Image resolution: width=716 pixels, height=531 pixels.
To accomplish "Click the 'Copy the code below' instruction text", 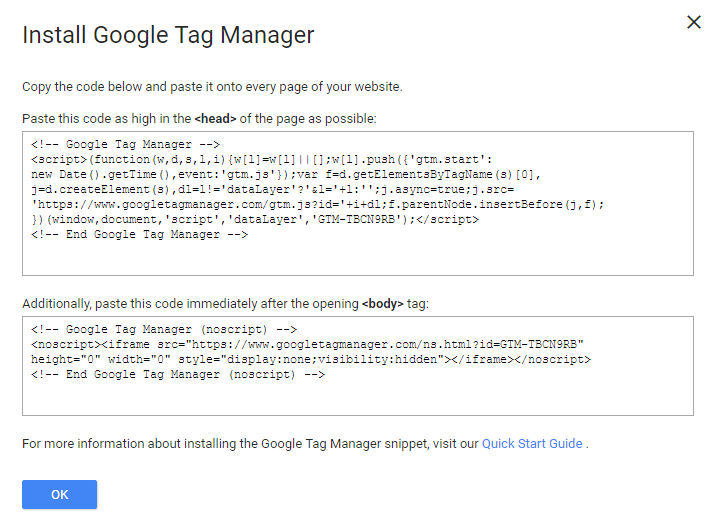I will (x=212, y=87).
